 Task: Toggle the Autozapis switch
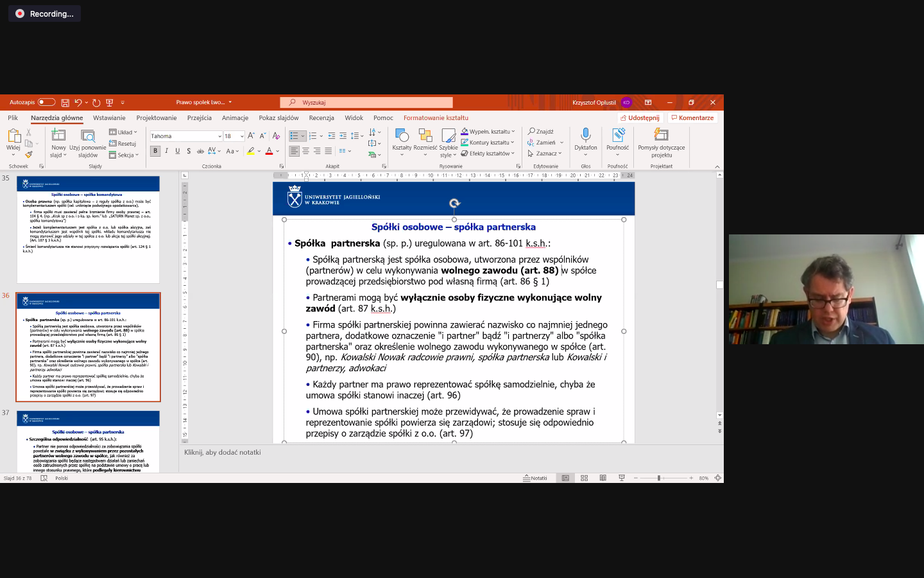[x=46, y=102]
